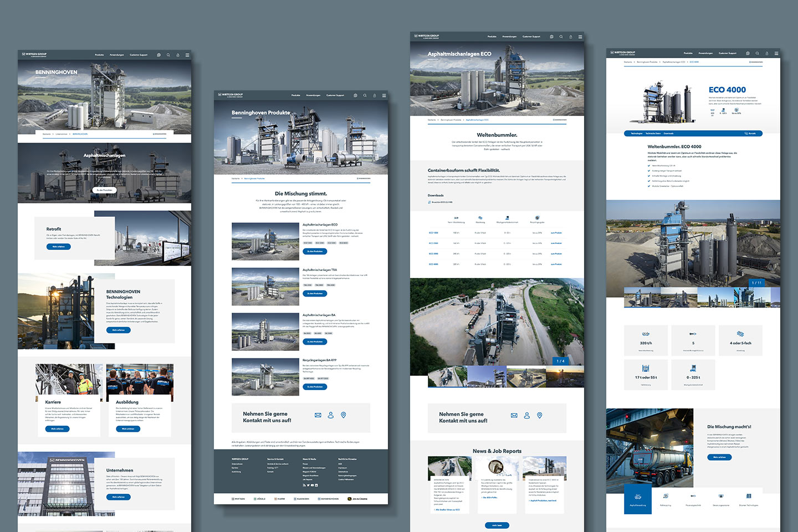Open Produkte menu on BENNINGHOVEN home page
The image size is (798, 532).
click(99, 55)
